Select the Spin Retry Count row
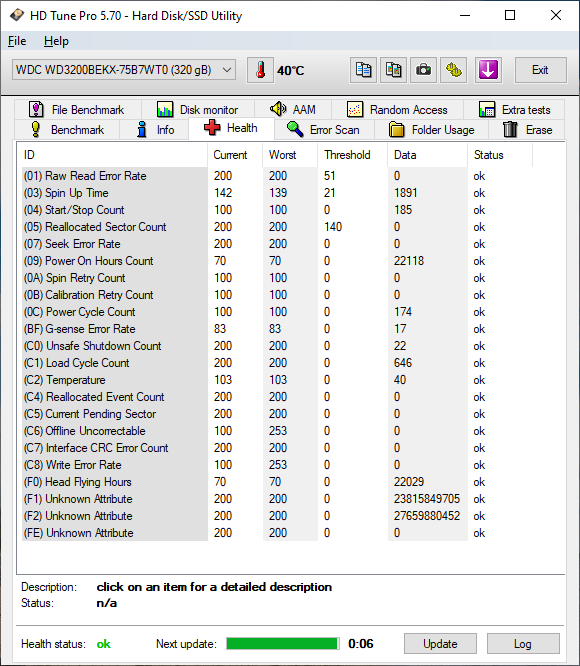The height and width of the screenshot is (666, 580). (277, 278)
